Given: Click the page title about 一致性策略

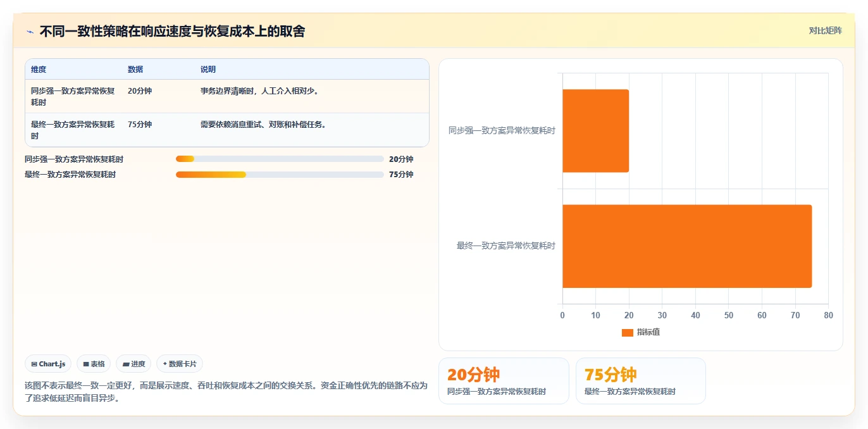Looking at the screenshot, I should tap(172, 31).
